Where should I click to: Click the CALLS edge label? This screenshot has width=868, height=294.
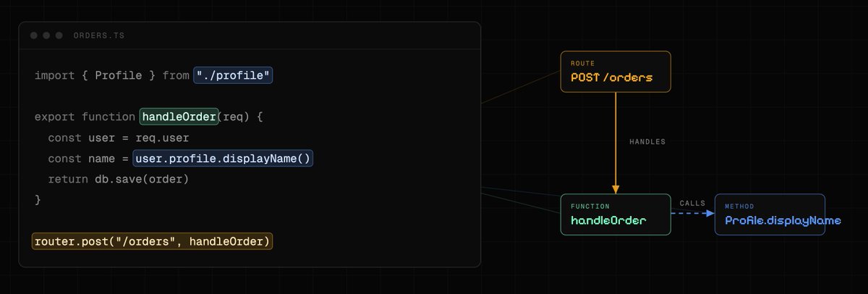tap(692, 204)
